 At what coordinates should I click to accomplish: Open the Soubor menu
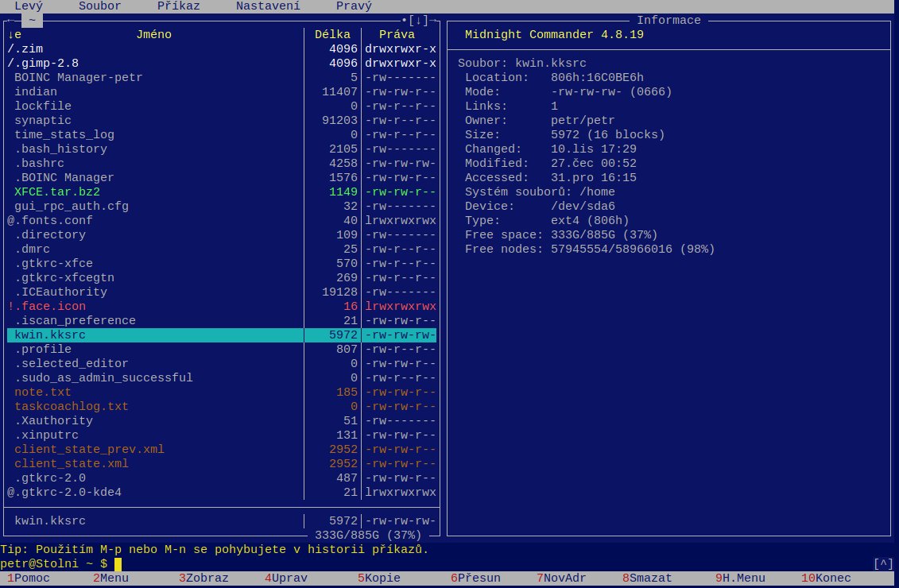[100, 6]
